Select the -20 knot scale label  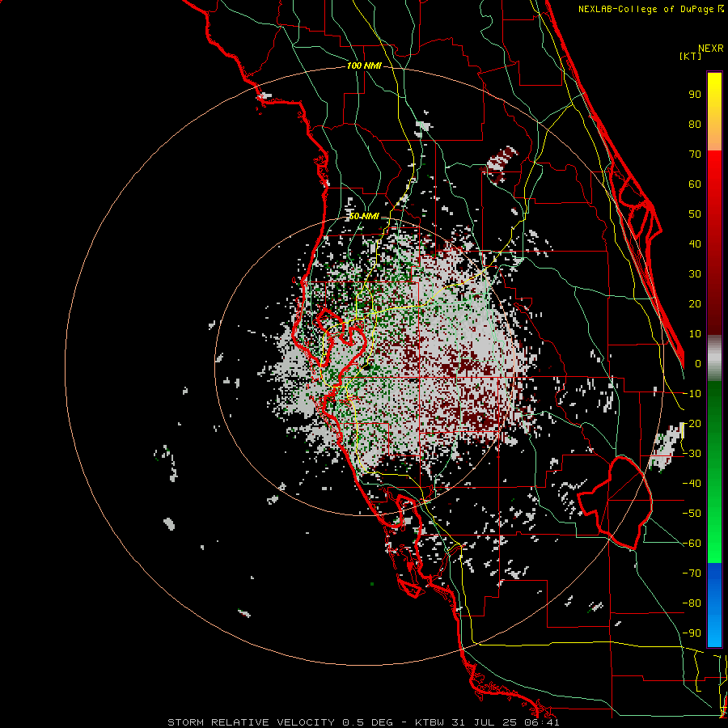692,423
